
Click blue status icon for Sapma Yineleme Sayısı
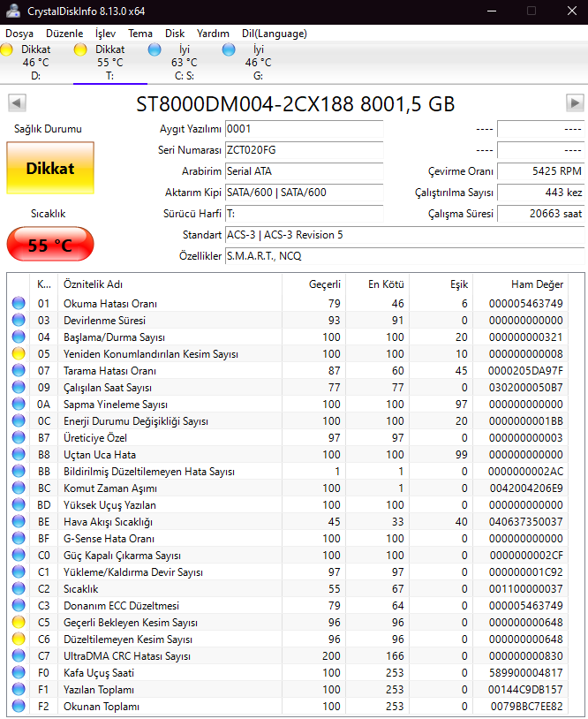[x=19, y=404]
